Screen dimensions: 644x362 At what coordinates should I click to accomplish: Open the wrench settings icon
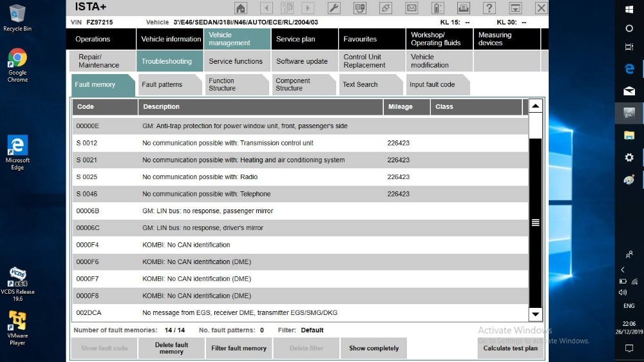334,8
